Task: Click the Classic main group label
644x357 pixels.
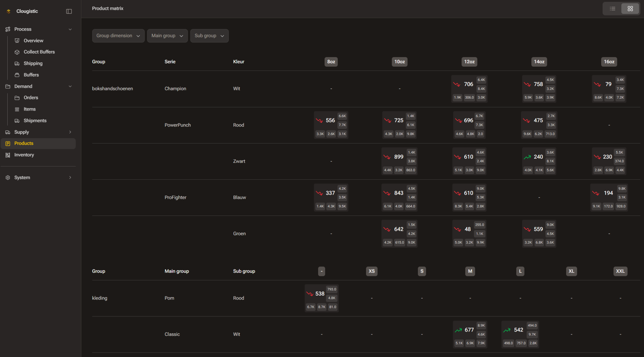Action: tap(172, 334)
